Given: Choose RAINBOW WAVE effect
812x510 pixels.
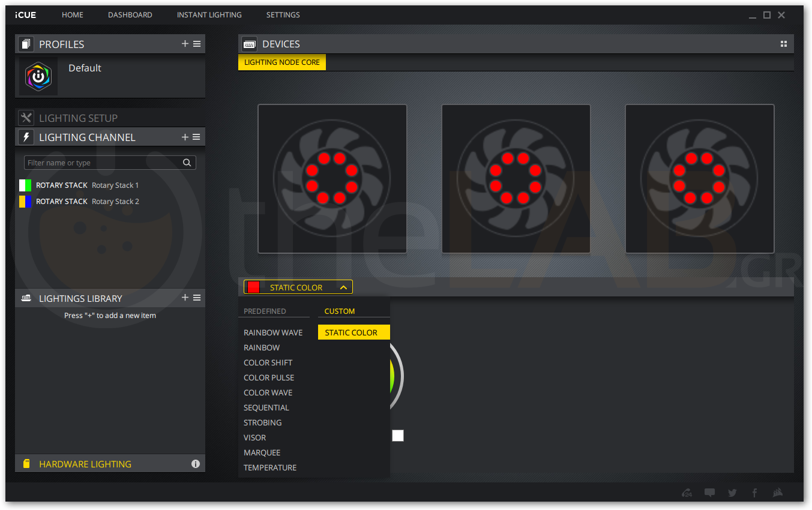Looking at the screenshot, I should (273, 332).
